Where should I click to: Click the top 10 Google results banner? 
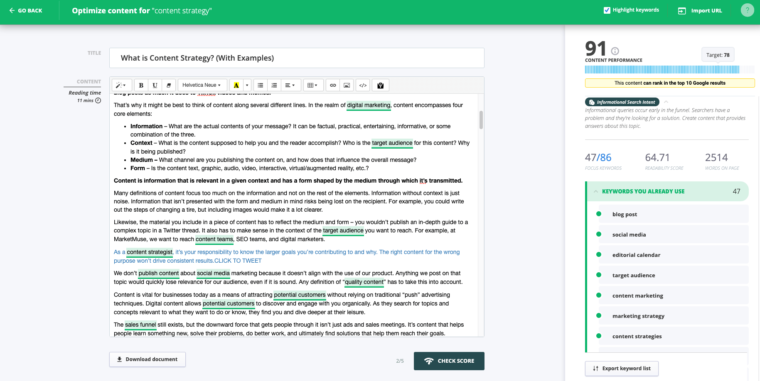(669, 83)
